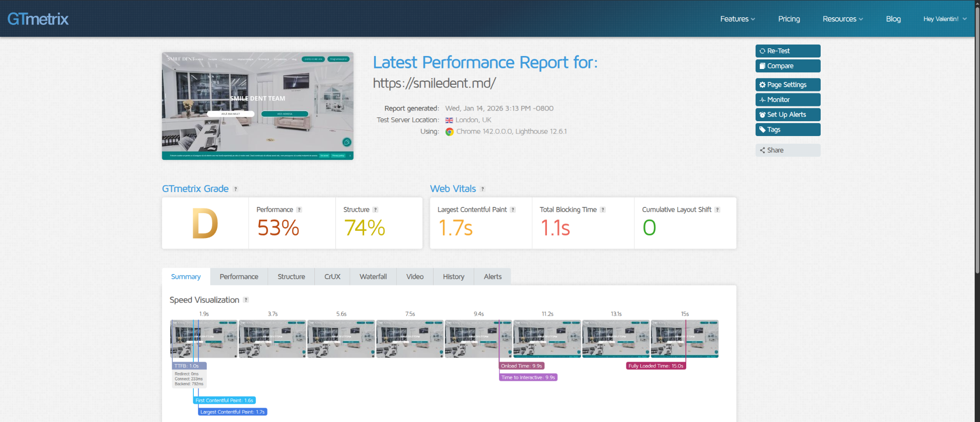Switch to the Waterfall tab

373,276
